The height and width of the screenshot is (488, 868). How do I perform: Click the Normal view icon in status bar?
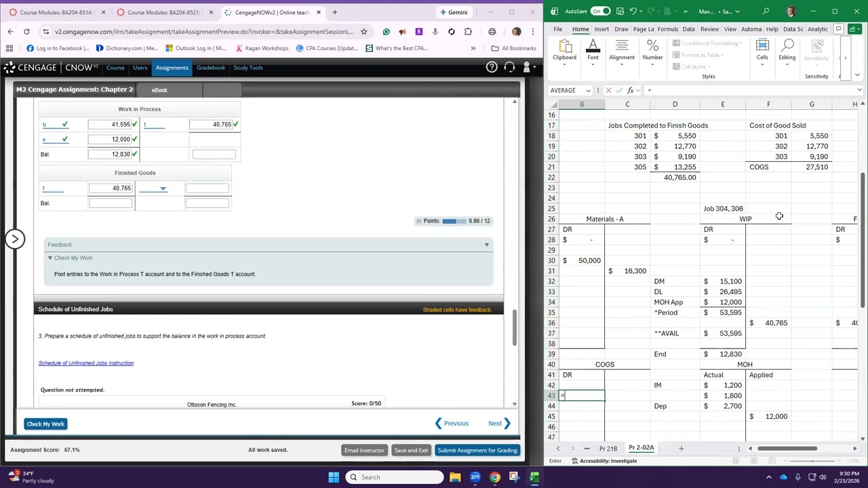point(735,461)
